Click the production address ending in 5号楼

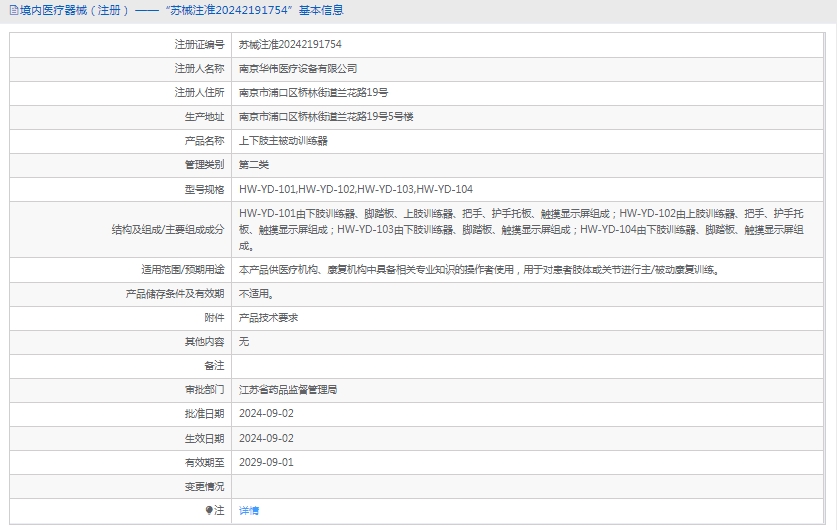click(x=326, y=117)
